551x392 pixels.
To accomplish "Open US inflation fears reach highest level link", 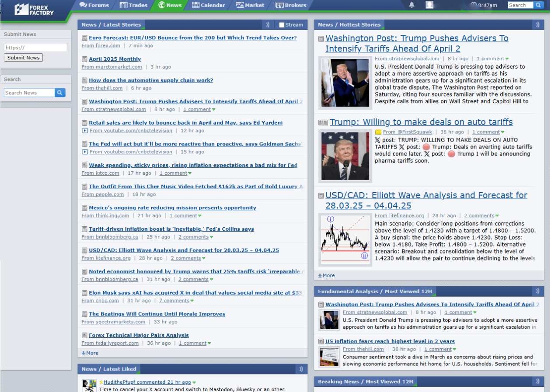I will [x=390, y=342].
